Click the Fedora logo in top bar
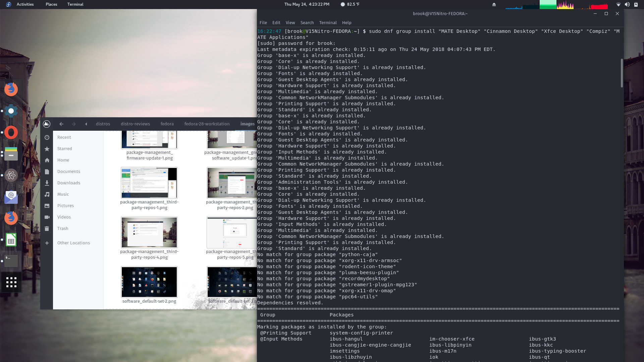 (x=9, y=4)
